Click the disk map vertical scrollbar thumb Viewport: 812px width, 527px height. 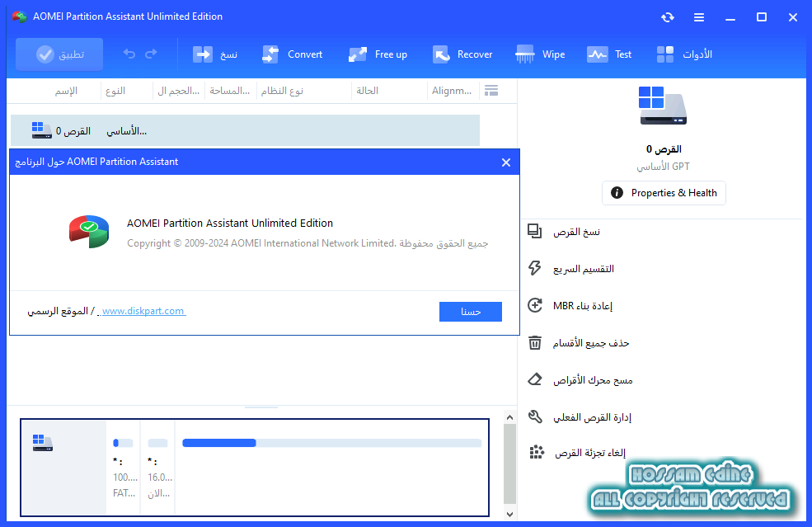point(509,463)
